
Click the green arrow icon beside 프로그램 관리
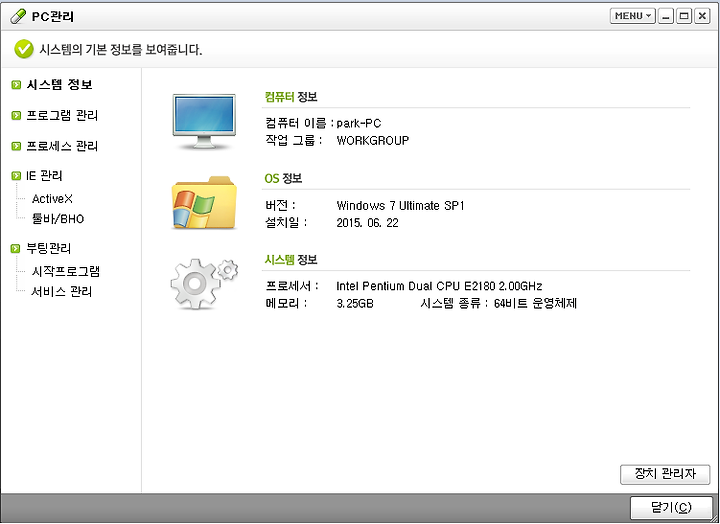coord(16,115)
